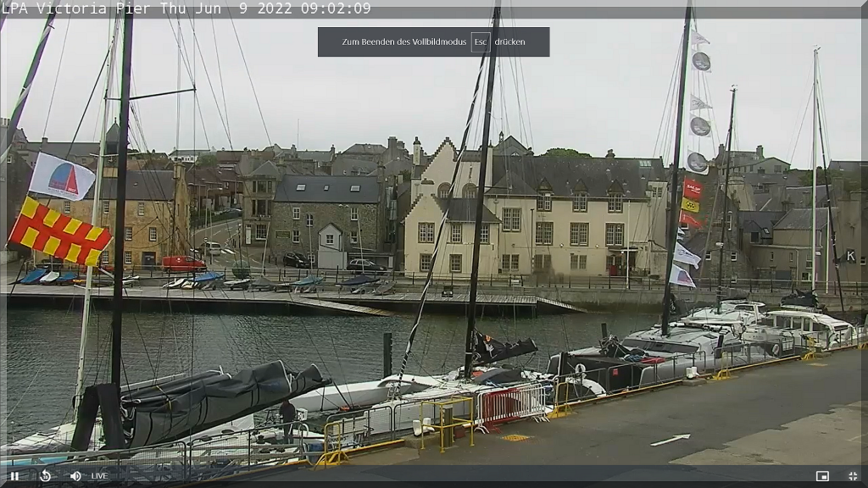Mute the video using the speaker icon

[75, 476]
